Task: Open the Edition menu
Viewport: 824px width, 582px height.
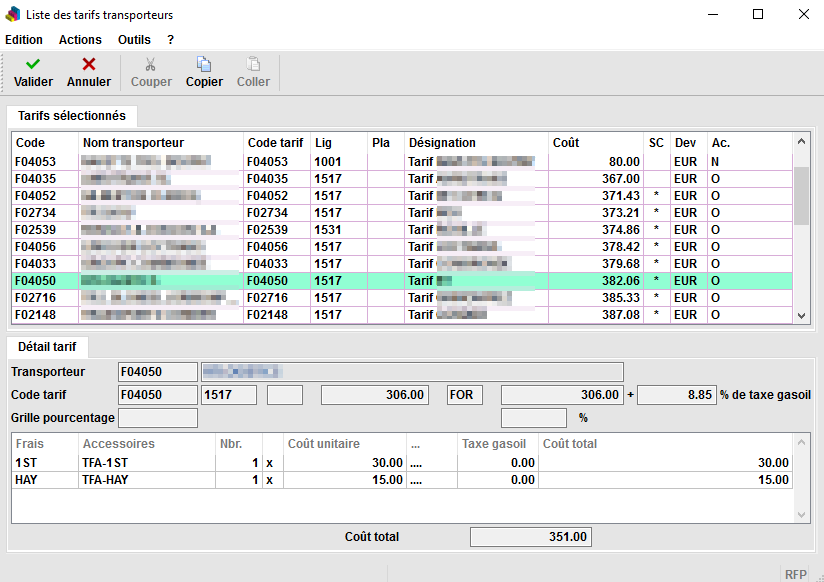Action: coord(24,40)
